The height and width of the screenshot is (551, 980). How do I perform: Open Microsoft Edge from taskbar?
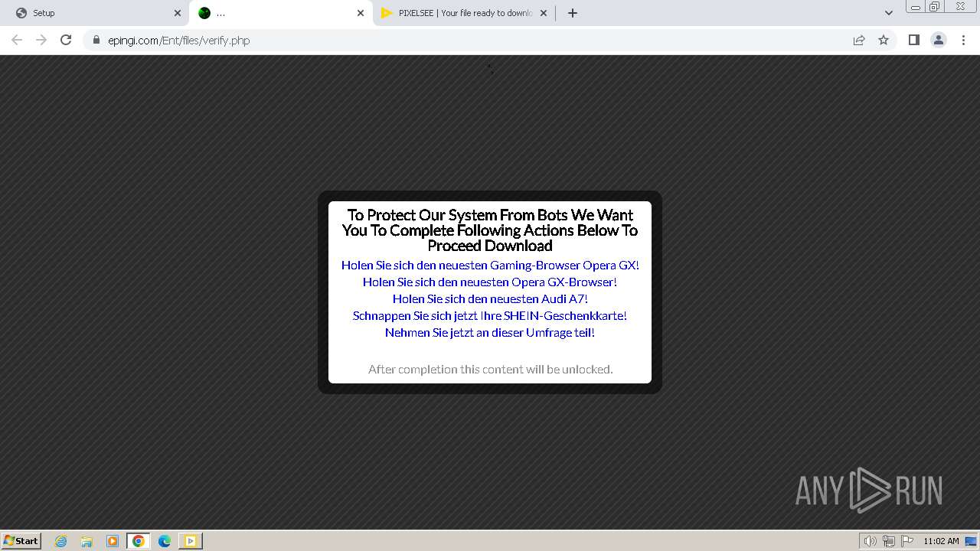click(x=165, y=541)
